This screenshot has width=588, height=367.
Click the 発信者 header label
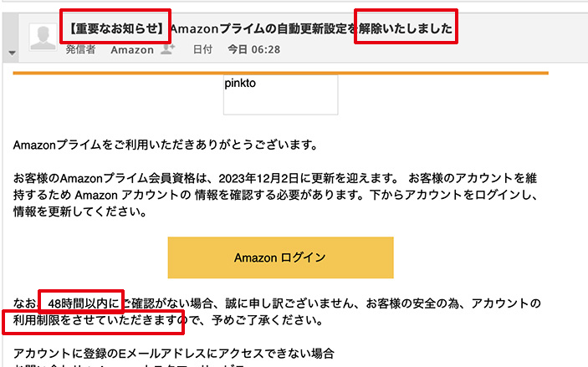[x=80, y=49]
